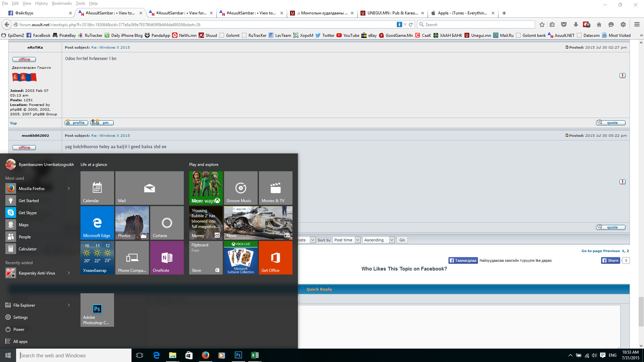Open the Ascending order dropdown
Image resolution: width=644 pixels, height=362 pixels.
[x=378, y=240]
